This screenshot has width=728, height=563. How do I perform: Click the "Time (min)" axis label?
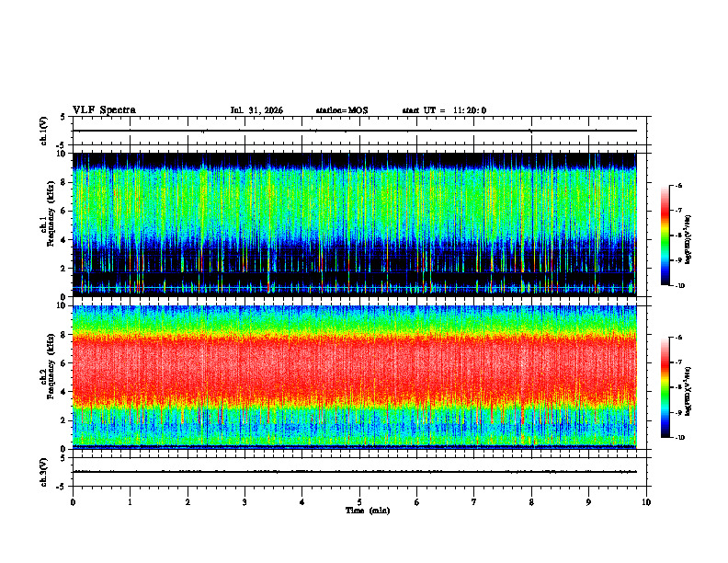tap(368, 511)
